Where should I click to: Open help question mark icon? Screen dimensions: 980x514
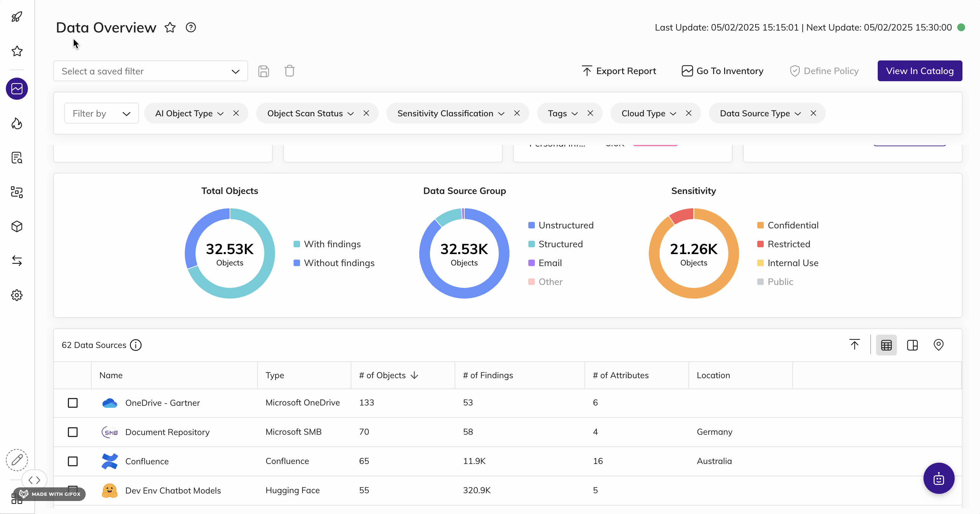click(191, 27)
